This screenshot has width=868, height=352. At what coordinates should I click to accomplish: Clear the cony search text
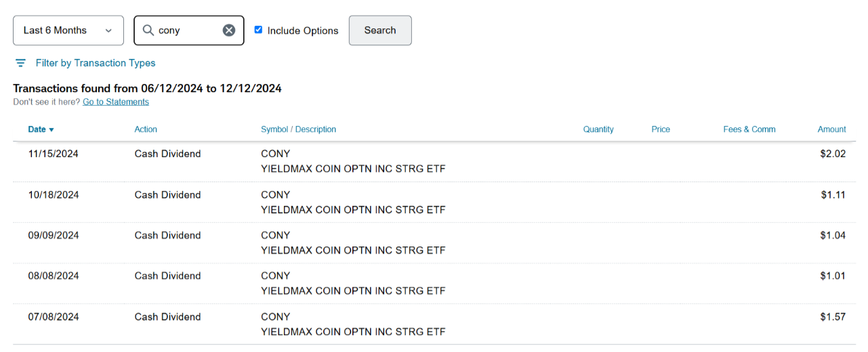(229, 30)
